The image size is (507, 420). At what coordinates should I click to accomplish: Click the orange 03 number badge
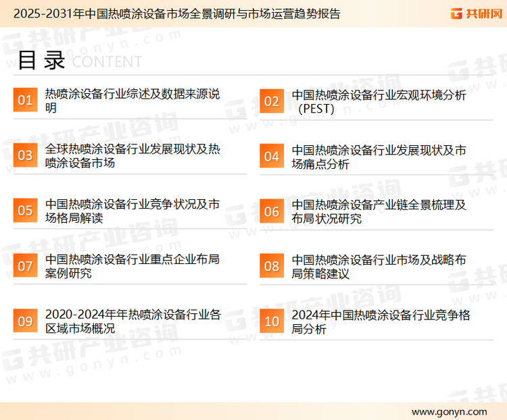(25, 155)
